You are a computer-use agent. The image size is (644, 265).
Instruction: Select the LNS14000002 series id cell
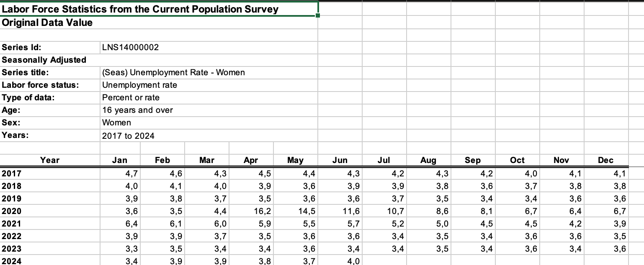(x=130, y=47)
